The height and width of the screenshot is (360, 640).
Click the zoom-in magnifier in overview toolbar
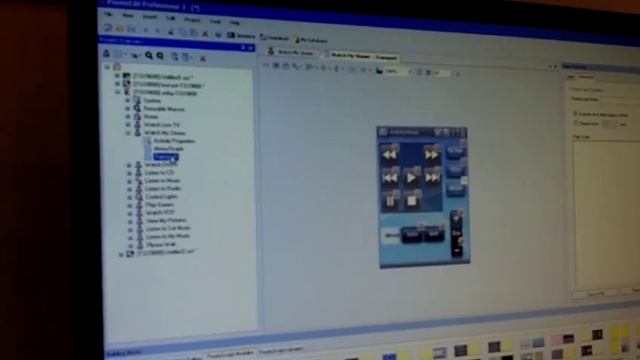149,56
